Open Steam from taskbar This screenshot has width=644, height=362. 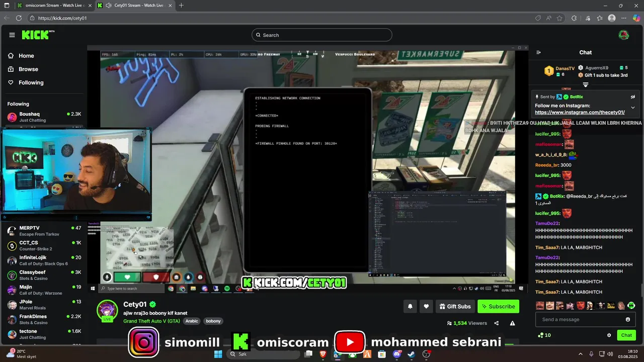pyautogui.click(x=412, y=354)
